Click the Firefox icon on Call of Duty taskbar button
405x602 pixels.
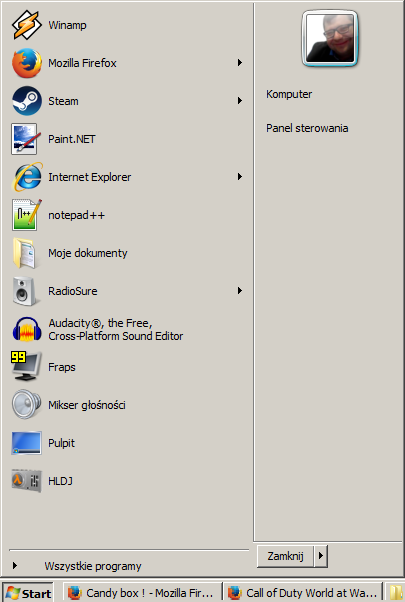coord(235,593)
